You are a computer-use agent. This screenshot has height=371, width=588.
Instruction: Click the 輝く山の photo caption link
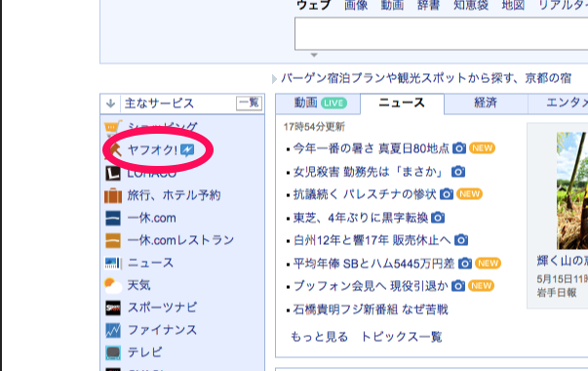tap(562, 261)
